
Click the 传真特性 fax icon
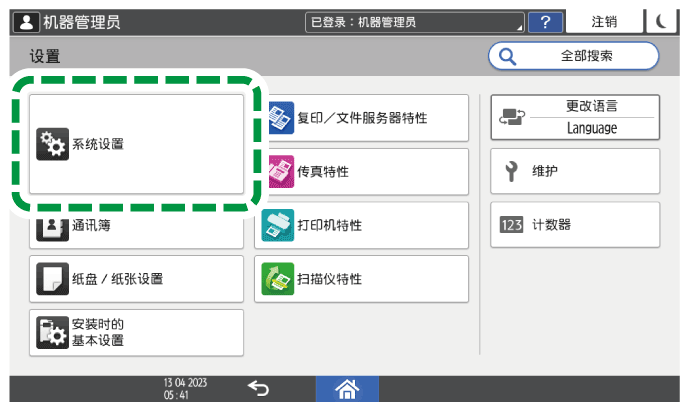(281, 171)
